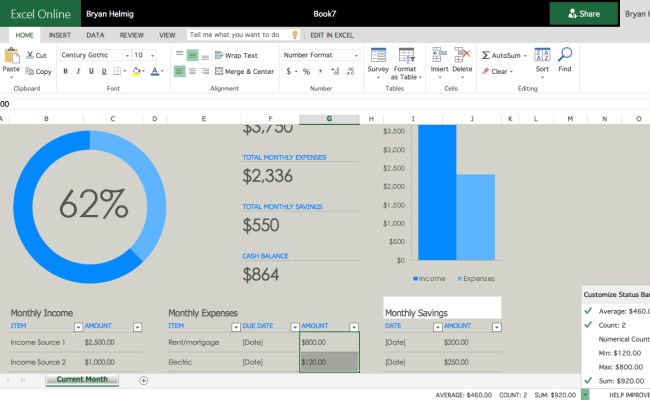
Task: Click the Book7 document title
Action: [325, 14]
